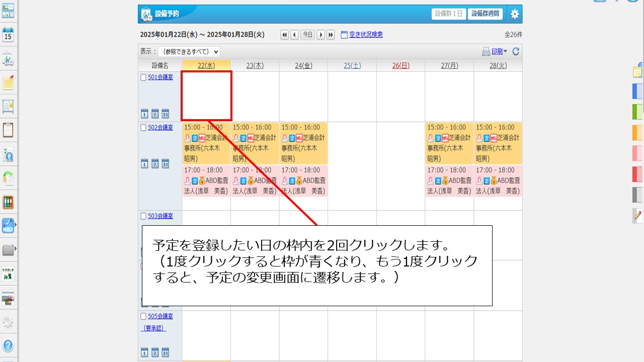Open the calendar icon in left sidebar
644x362 pixels.
(x=8, y=35)
